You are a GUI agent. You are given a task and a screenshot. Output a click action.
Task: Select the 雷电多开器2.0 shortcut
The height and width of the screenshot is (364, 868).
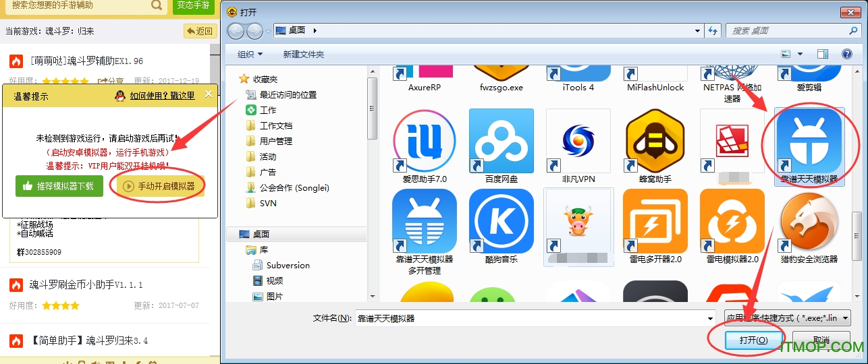(x=655, y=226)
